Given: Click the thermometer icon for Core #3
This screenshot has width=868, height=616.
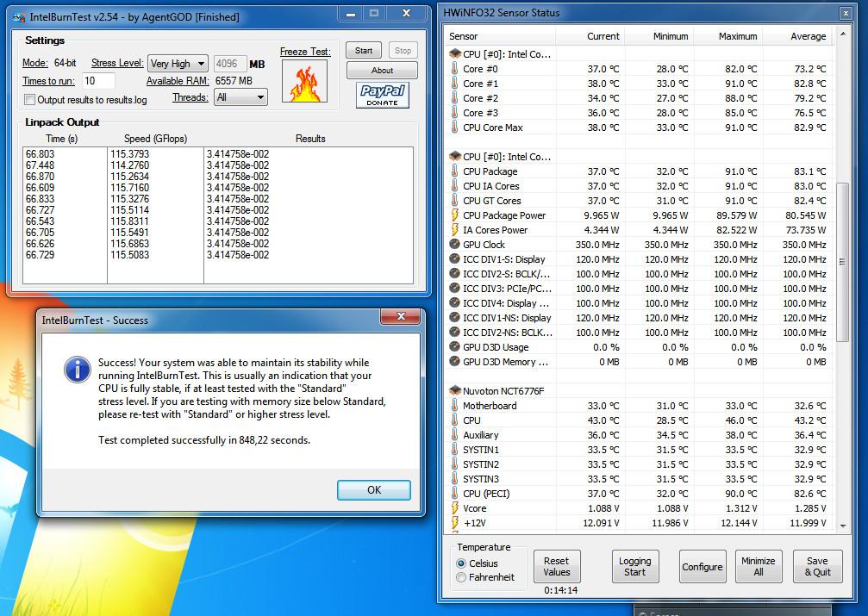Looking at the screenshot, I should 454,113.
